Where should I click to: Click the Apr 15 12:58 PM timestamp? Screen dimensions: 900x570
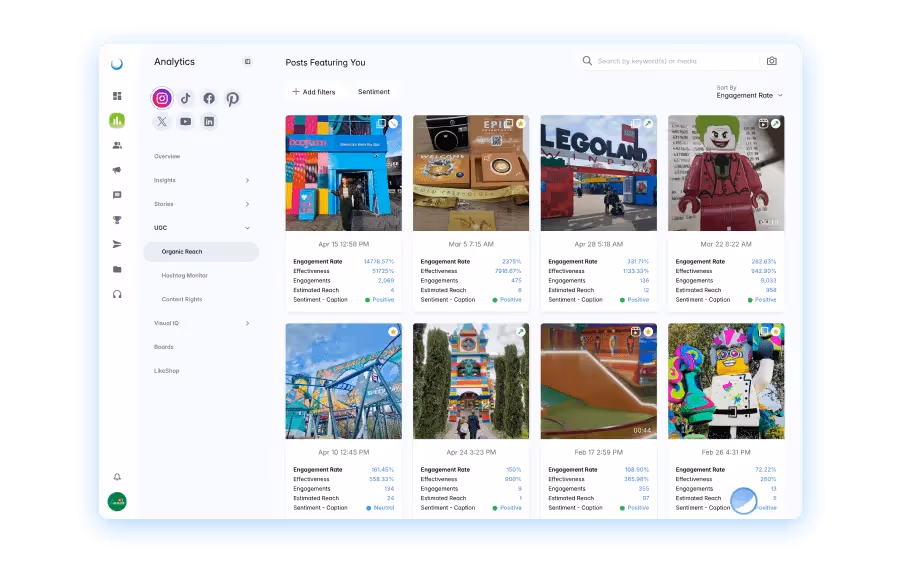(x=344, y=244)
